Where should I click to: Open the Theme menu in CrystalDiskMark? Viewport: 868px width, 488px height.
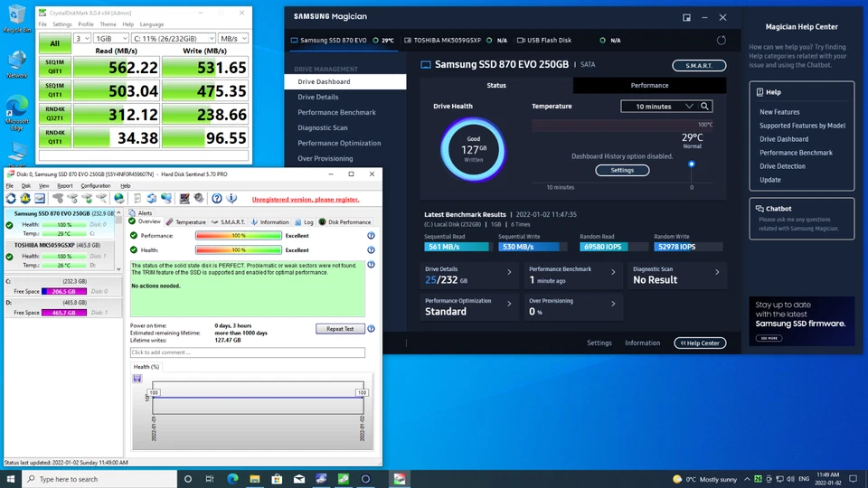pyautogui.click(x=108, y=24)
